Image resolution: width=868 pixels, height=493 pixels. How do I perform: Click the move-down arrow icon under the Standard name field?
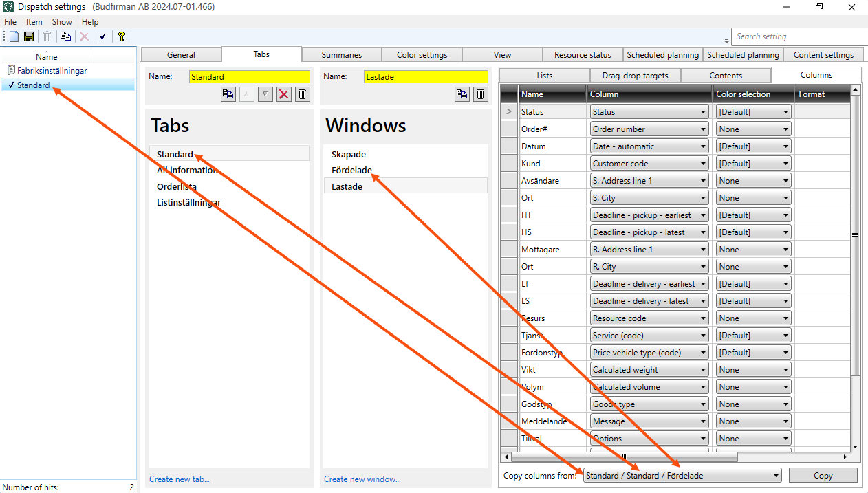click(265, 94)
